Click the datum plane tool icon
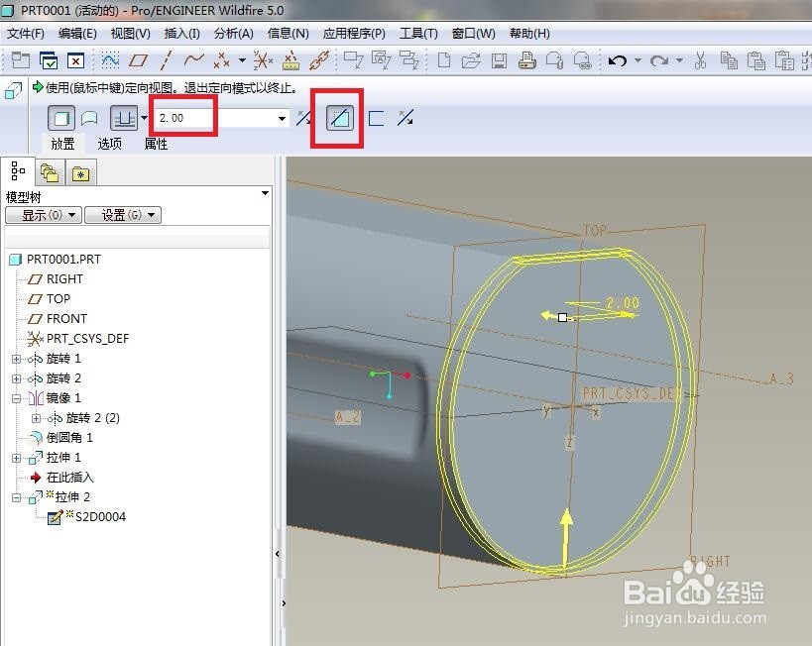This screenshot has width=812, height=646. tap(138, 61)
